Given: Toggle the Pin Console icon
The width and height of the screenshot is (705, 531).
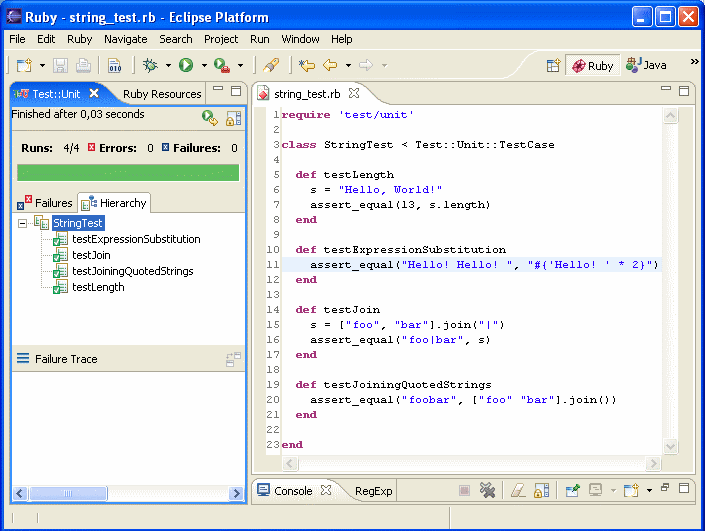Looking at the screenshot, I should tap(573, 490).
